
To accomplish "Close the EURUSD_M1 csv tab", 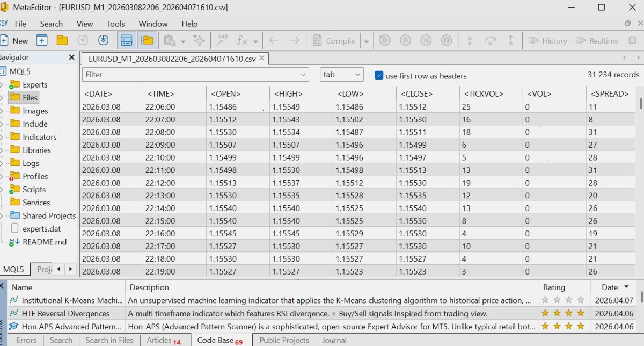I will [261, 58].
